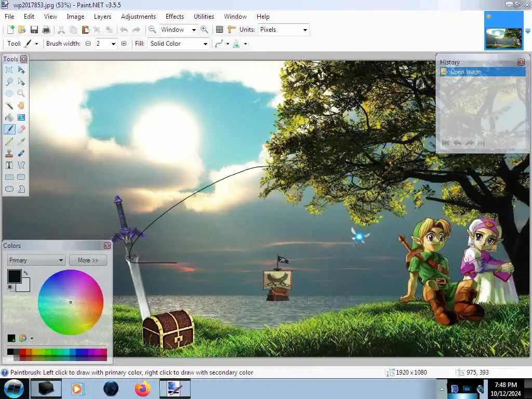Image resolution: width=532 pixels, height=399 pixels.
Task: Open the Utilities menu
Action: pyautogui.click(x=204, y=16)
